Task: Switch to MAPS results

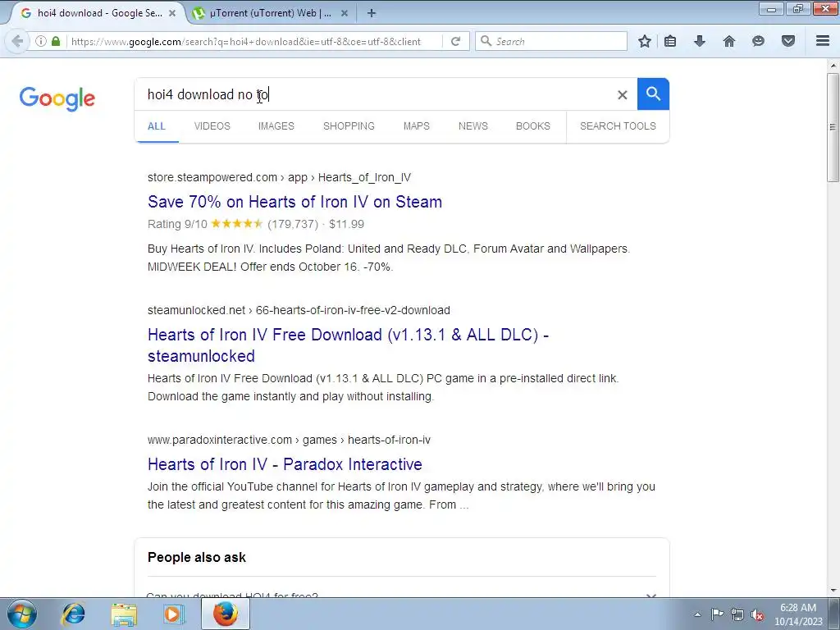Action: 416,126
